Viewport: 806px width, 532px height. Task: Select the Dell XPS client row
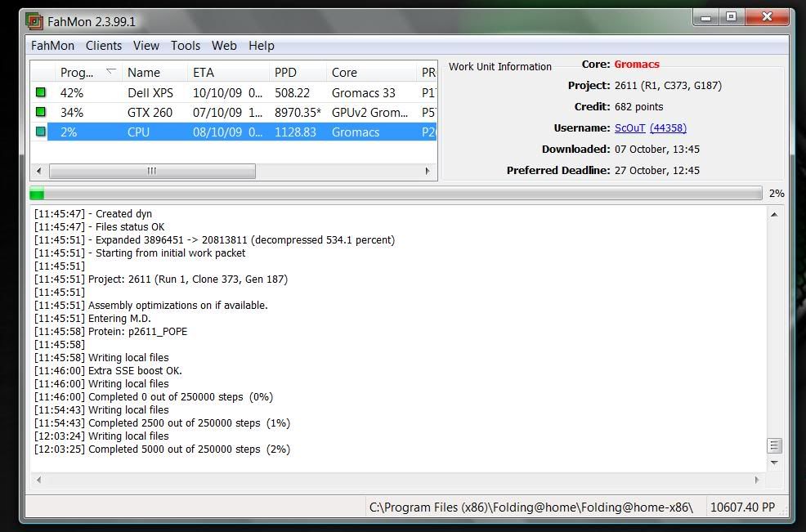pos(234,92)
